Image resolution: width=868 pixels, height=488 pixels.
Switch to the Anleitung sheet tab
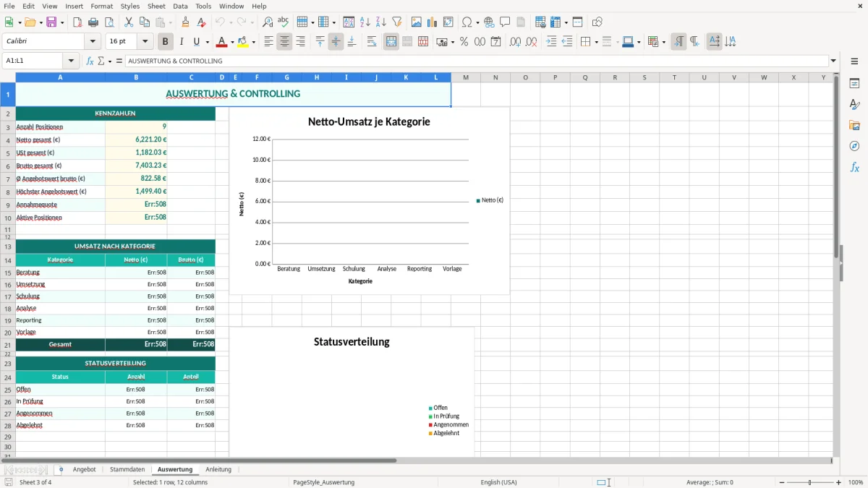point(218,469)
